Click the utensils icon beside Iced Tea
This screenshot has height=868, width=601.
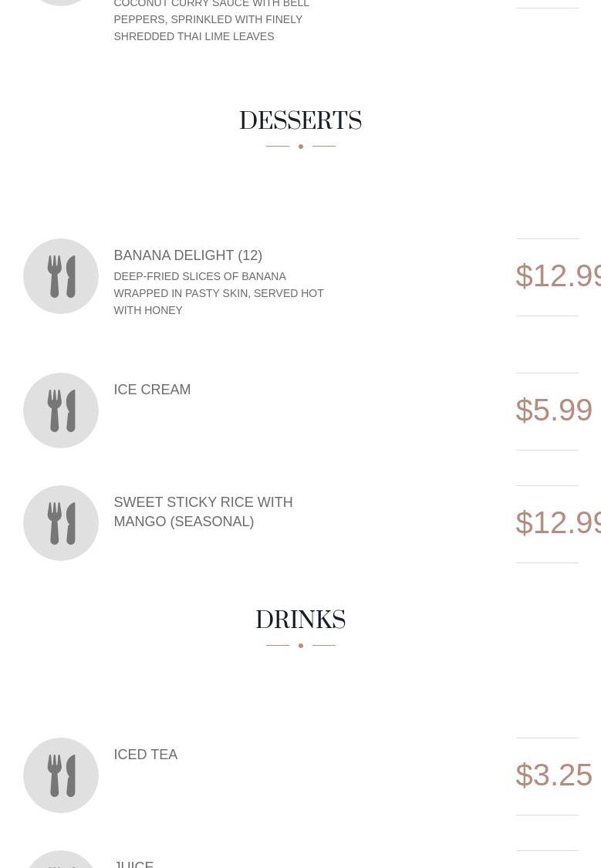pos(61,775)
